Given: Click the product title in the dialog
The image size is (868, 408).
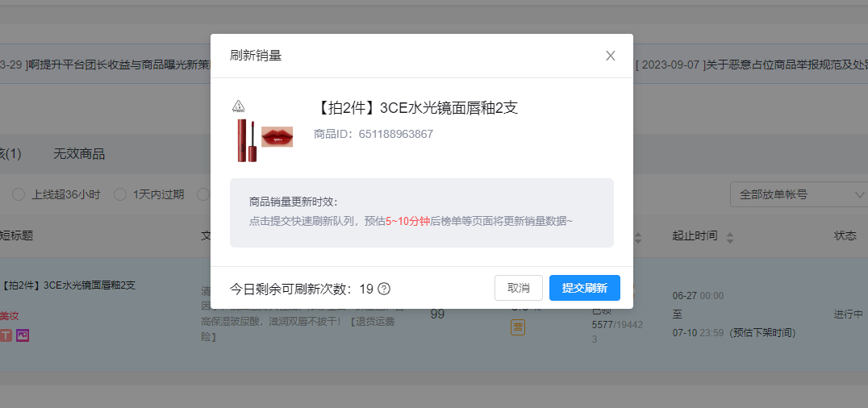Looking at the screenshot, I should click(x=415, y=108).
